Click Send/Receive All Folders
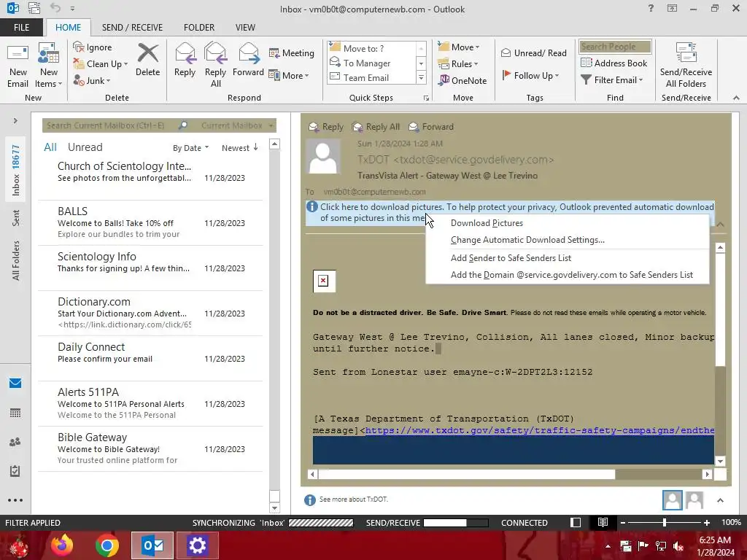Screen dimensions: 747x560 pyautogui.click(x=686, y=66)
